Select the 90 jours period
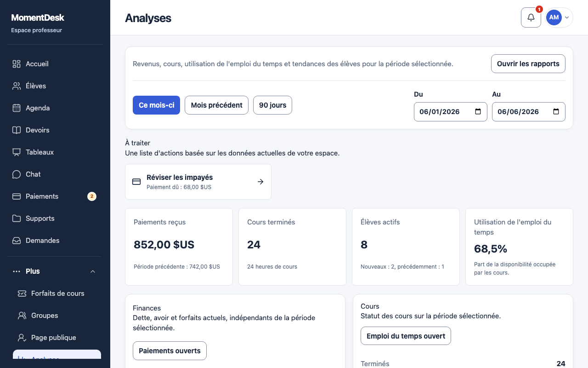588x368 pixels. coord(272,105)
